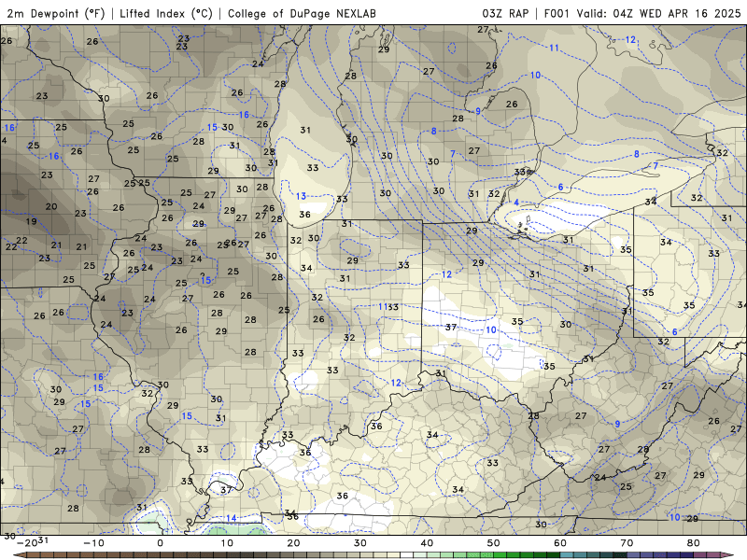Click the blue lifted index contour label '14'
The height and width of the screenshot is (560, 747).
[x=231, y=518]
